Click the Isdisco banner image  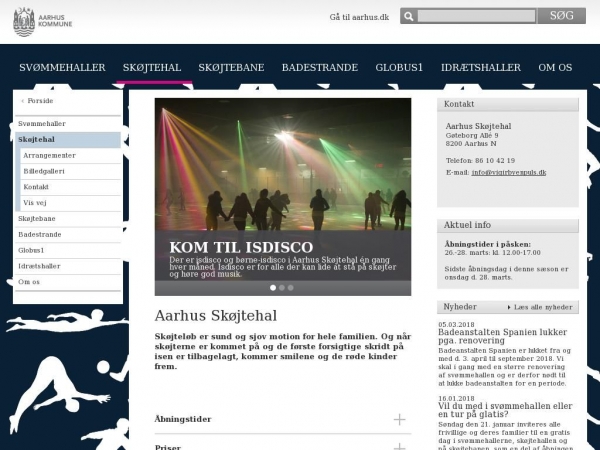click(x=282, y=180)
